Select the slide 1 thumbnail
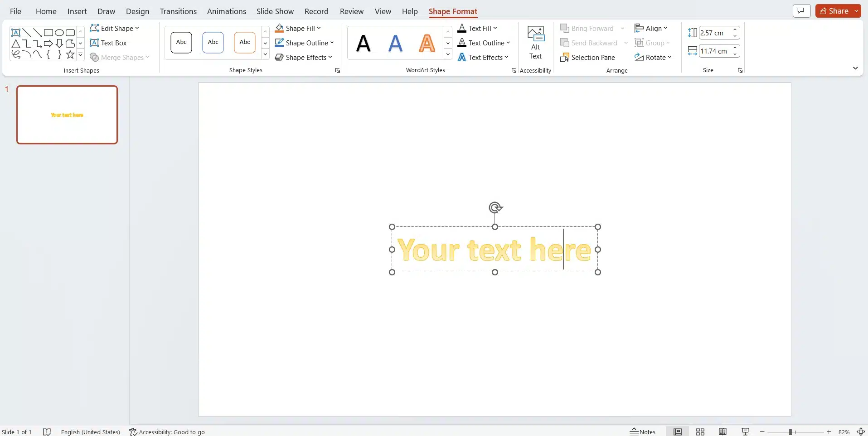 tap(67, 115)
